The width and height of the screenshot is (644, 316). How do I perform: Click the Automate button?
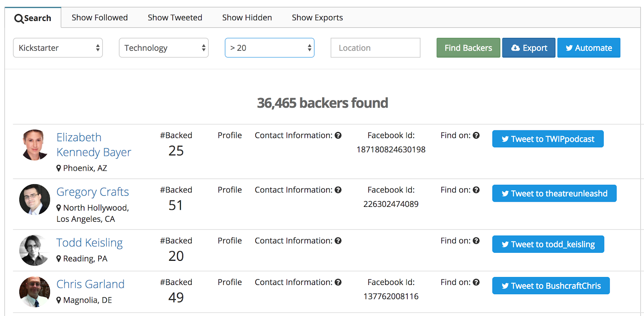[x=588, y=48]
